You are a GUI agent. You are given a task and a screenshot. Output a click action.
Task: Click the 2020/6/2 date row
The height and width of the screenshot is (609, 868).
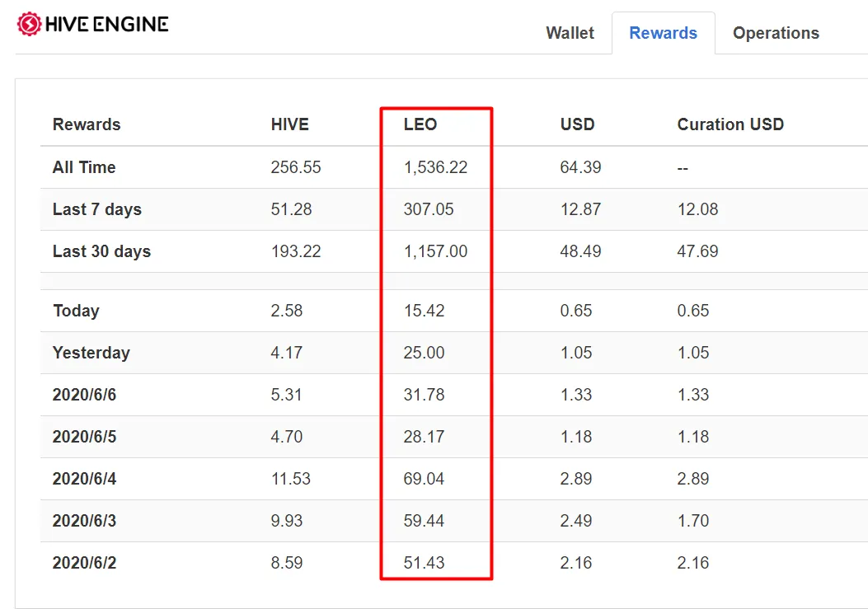454,563
